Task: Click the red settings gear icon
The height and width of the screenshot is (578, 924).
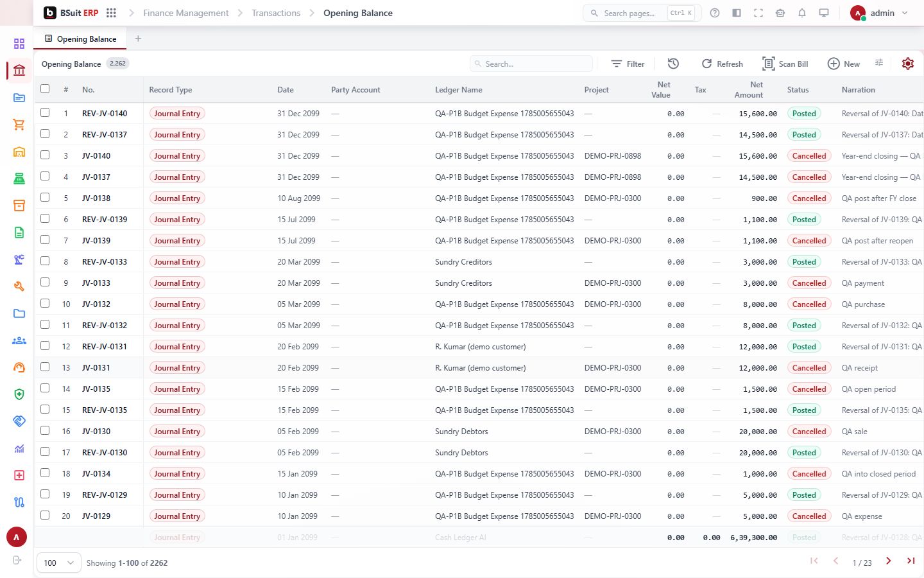Action: [x=907, y=64]
